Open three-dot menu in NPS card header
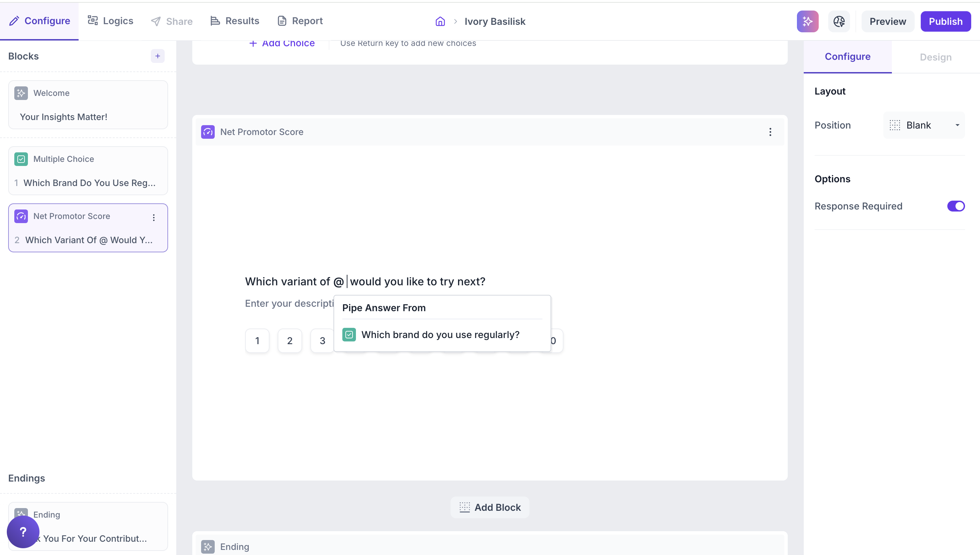Screen dimensions: 980x555 click(x=770, y=132)
